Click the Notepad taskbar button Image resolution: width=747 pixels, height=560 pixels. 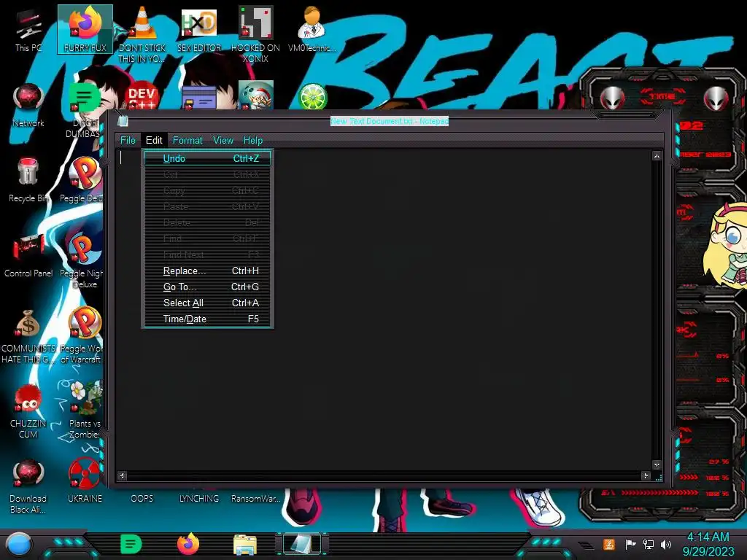(302, 544)
